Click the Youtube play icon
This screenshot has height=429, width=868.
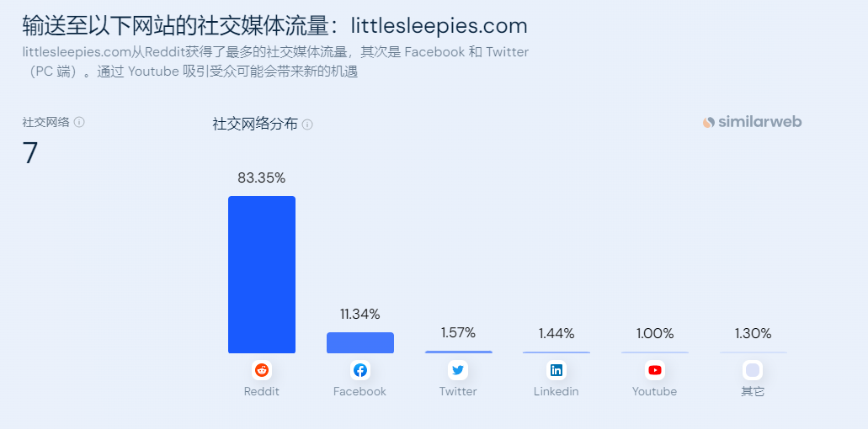[655, 370]
